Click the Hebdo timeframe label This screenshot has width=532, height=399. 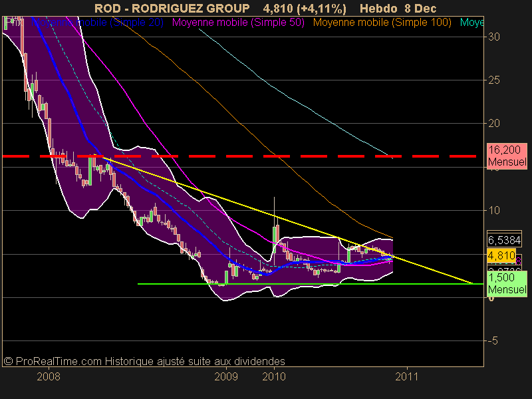(378, 8)
